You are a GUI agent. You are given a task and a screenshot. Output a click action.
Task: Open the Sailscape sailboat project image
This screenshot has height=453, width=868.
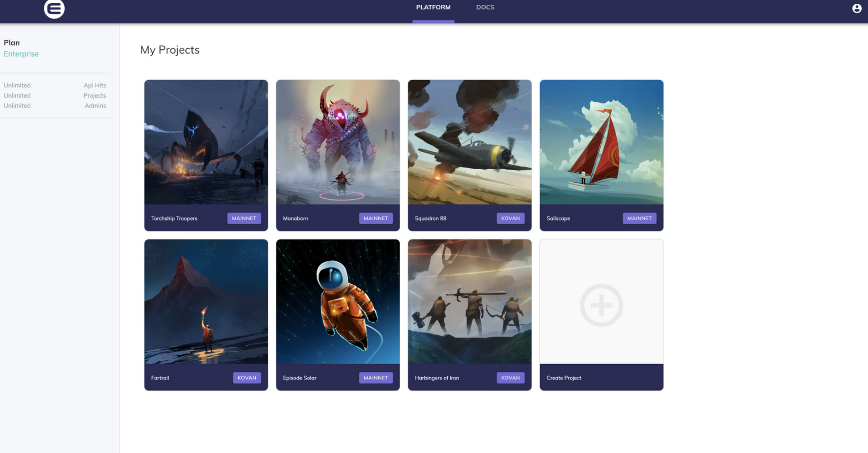601,142
